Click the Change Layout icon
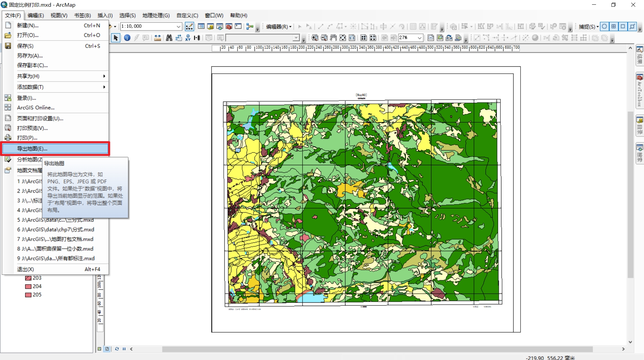 point(449,38)
